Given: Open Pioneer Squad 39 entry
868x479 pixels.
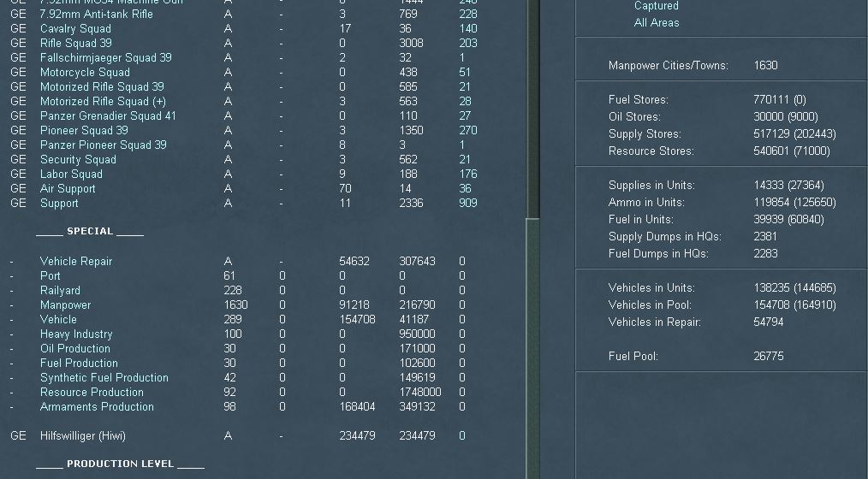Looking at the screenshot, I should 84,131.
